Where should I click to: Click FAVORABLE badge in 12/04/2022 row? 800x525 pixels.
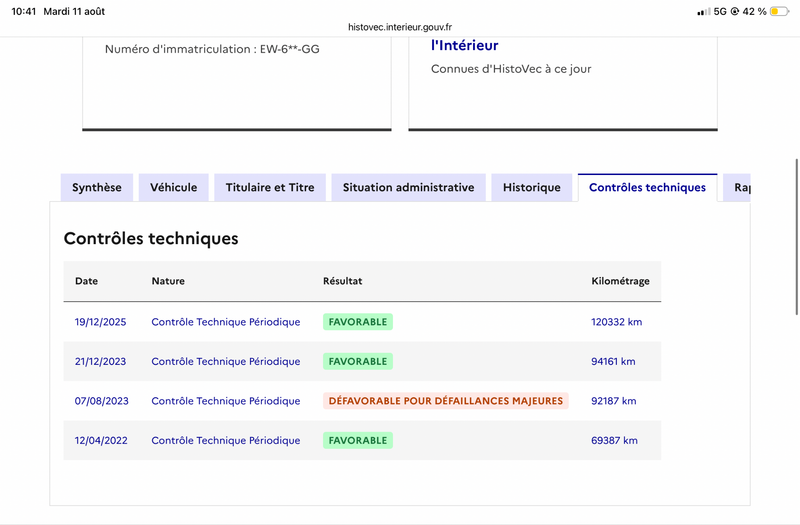coord(358,440)
